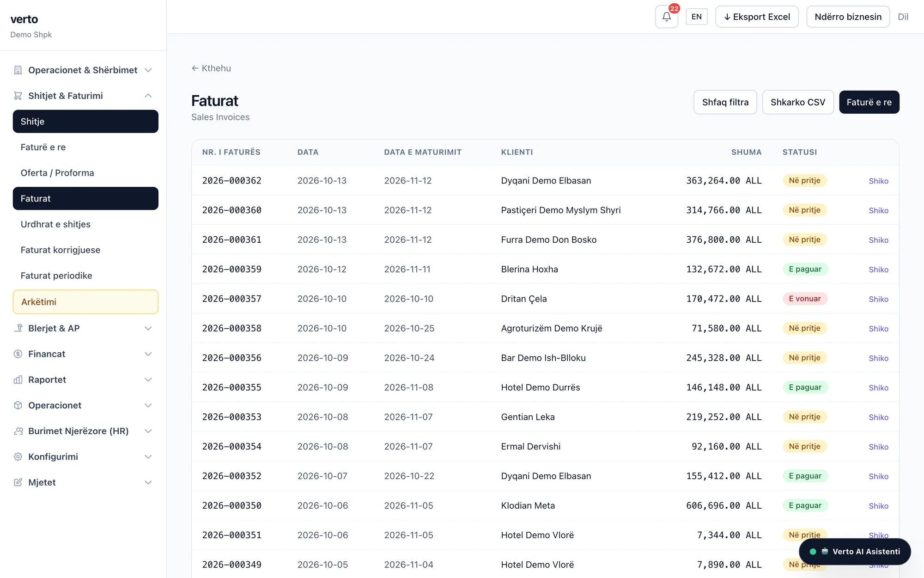Screen dimensions: 924x578
Task: Click the Verto AI Asistenti robot icon
Action: point(825,552)
